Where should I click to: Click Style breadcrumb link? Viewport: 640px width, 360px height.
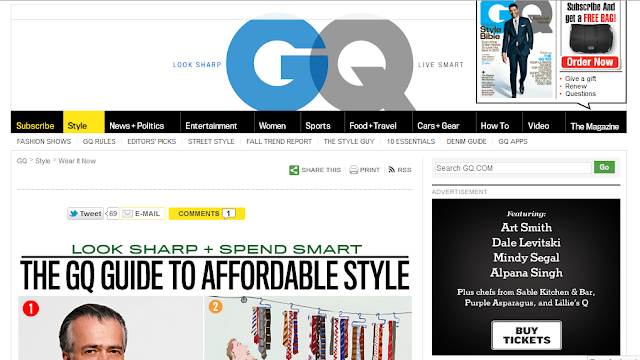(x=42, y=161)
